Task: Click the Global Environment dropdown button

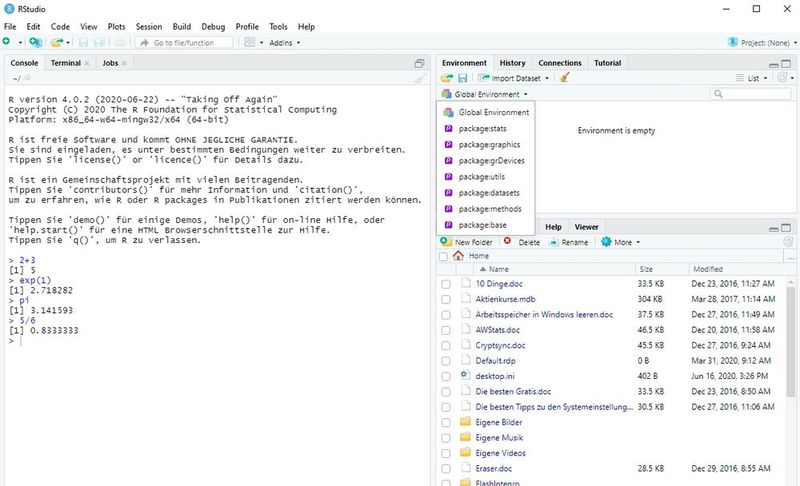Action: 484,94
